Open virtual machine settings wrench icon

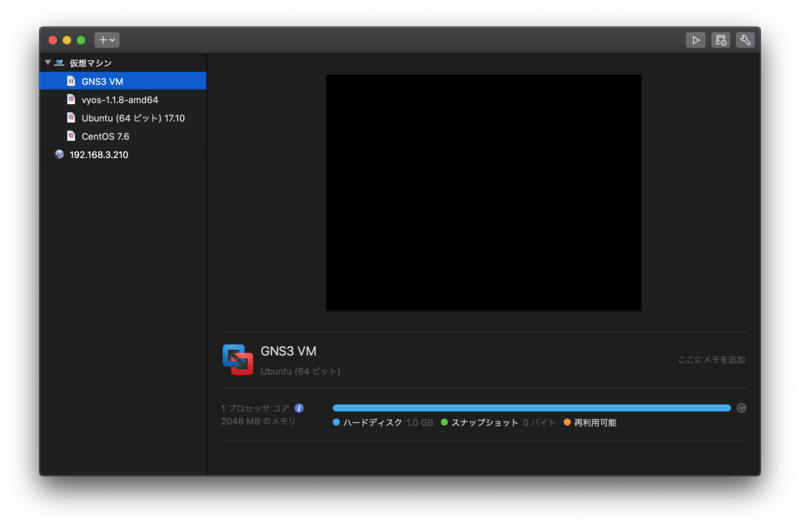[745, 40]
